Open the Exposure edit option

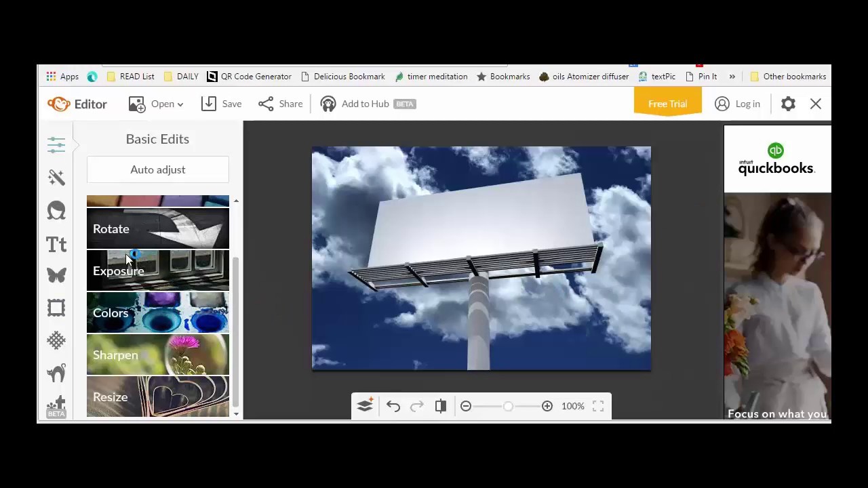coord(158,270)
